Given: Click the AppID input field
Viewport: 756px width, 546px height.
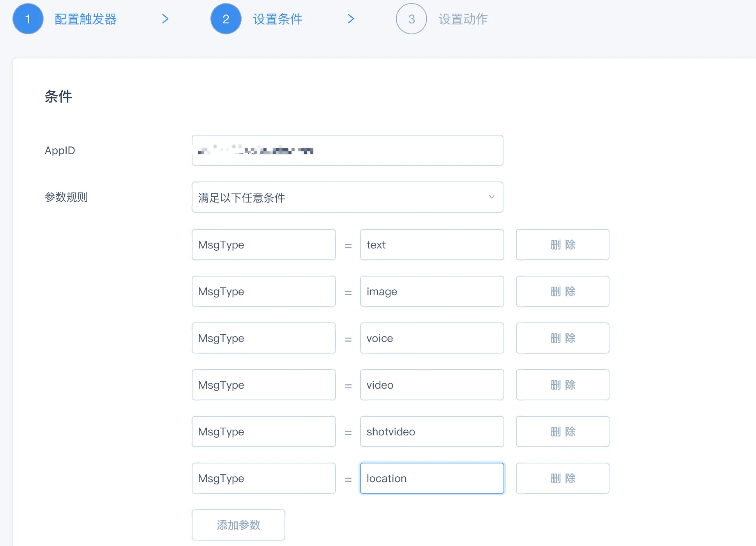Looking at the screenshot, I should pyautogui.click(x=347, y=150).
